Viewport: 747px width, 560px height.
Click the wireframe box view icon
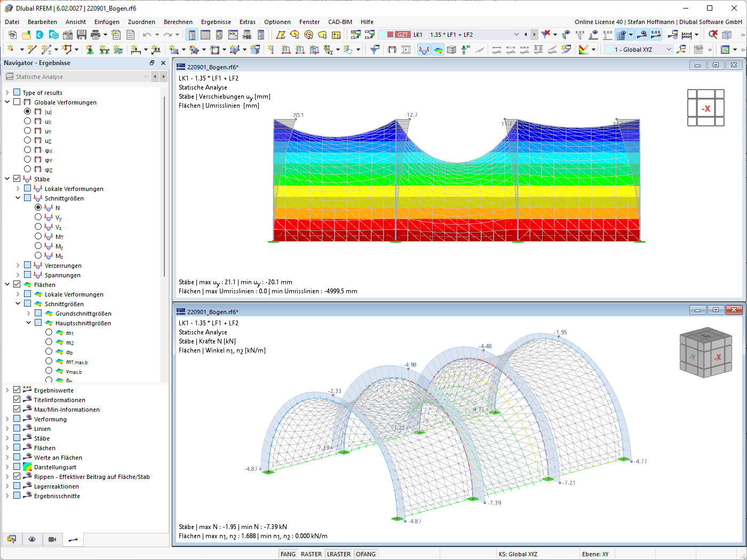point(727,35)
